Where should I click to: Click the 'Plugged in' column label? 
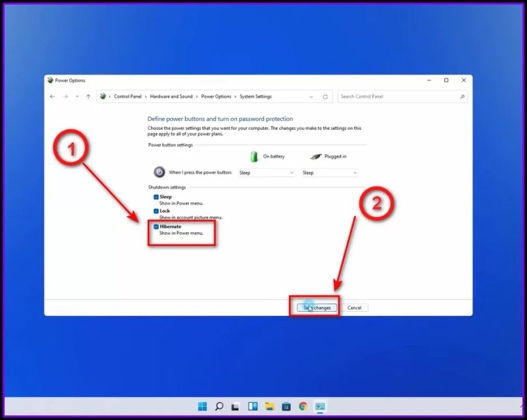point(336,156)
